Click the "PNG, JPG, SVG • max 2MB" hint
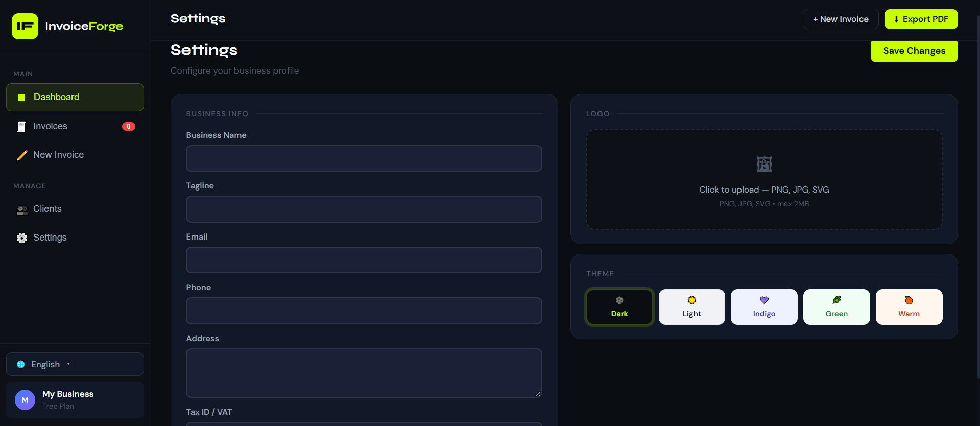The height and width of the screenshot is (426, 980). point(764,204)
